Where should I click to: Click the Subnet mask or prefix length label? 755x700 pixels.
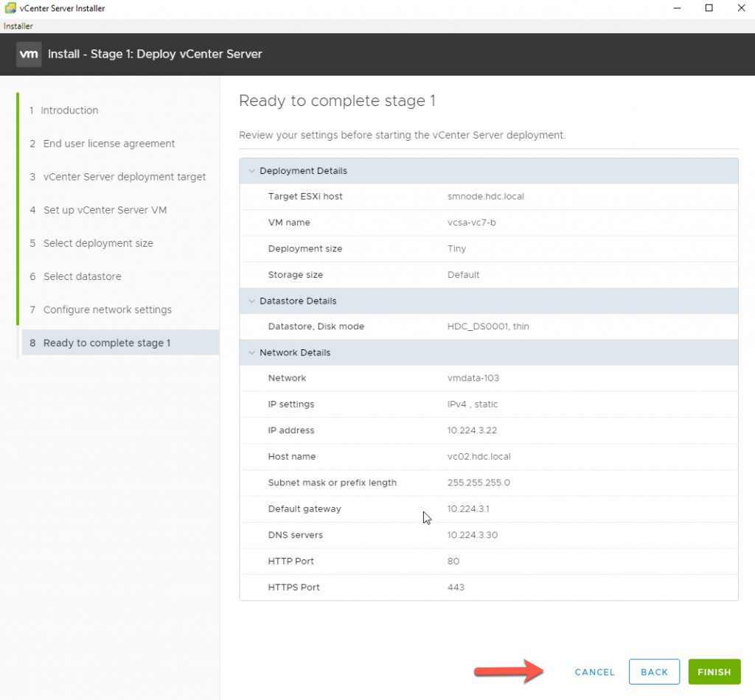click(x=333, y=483)
